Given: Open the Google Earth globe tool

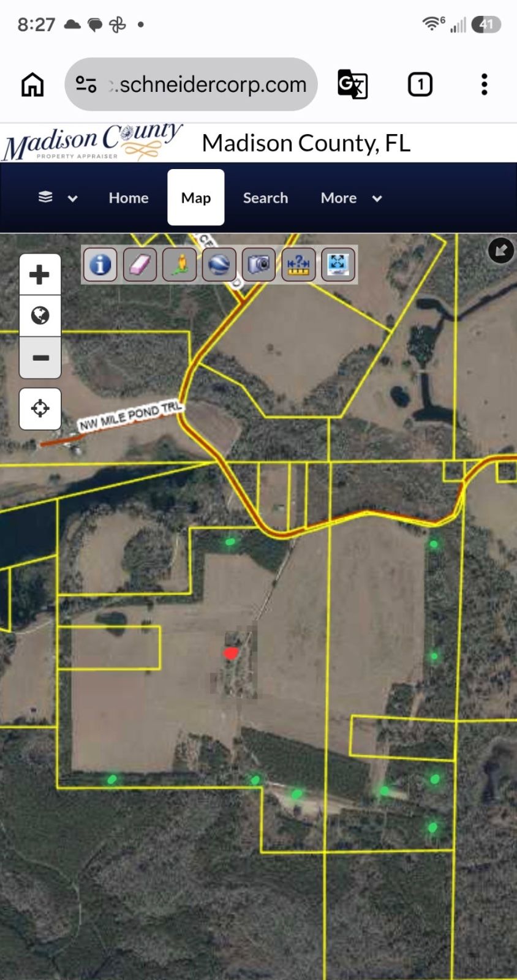Looking at the screenshot, I should pos(219,265).
